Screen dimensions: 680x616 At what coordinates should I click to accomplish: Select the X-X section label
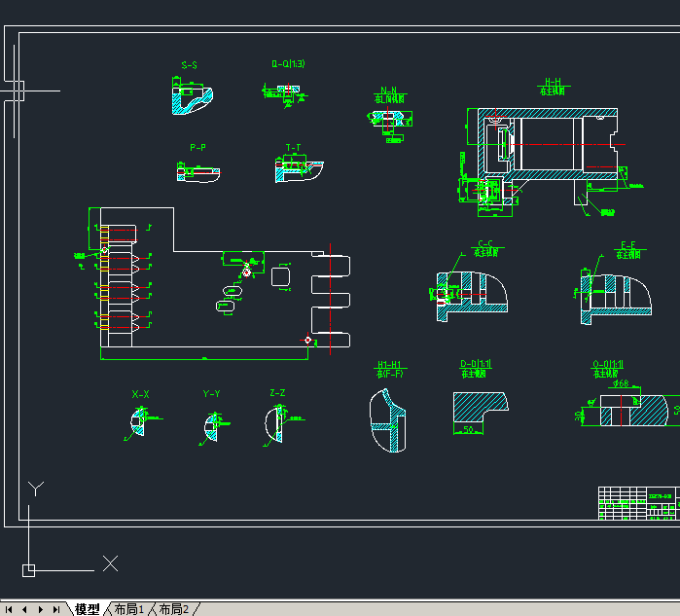(140, 394)
